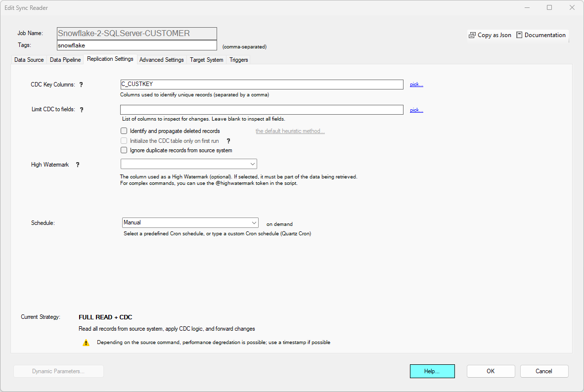Image resolution: width=584 pixels, height=392 pixels.
Task: Minimize the Edit Sync Reader window
Action: pyautogui.click(x=527, y=7)
